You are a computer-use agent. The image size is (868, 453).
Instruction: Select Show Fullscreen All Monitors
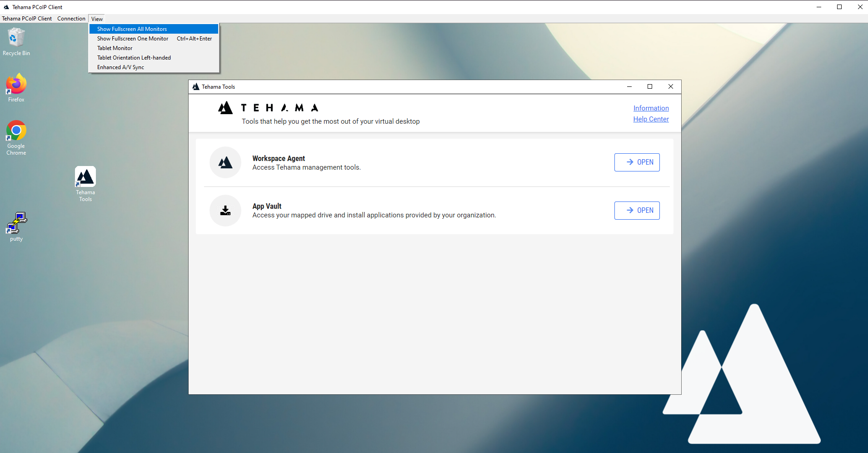pos(154,29)
